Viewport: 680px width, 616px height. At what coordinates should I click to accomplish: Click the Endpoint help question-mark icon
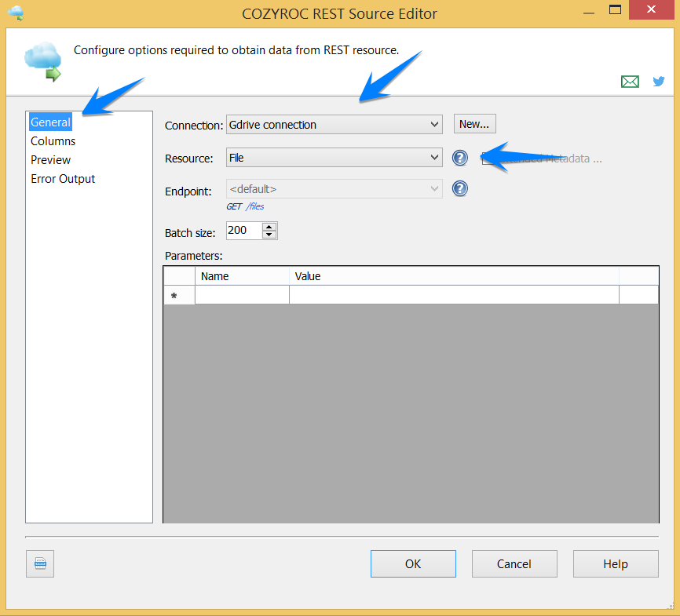coord(459,188)
